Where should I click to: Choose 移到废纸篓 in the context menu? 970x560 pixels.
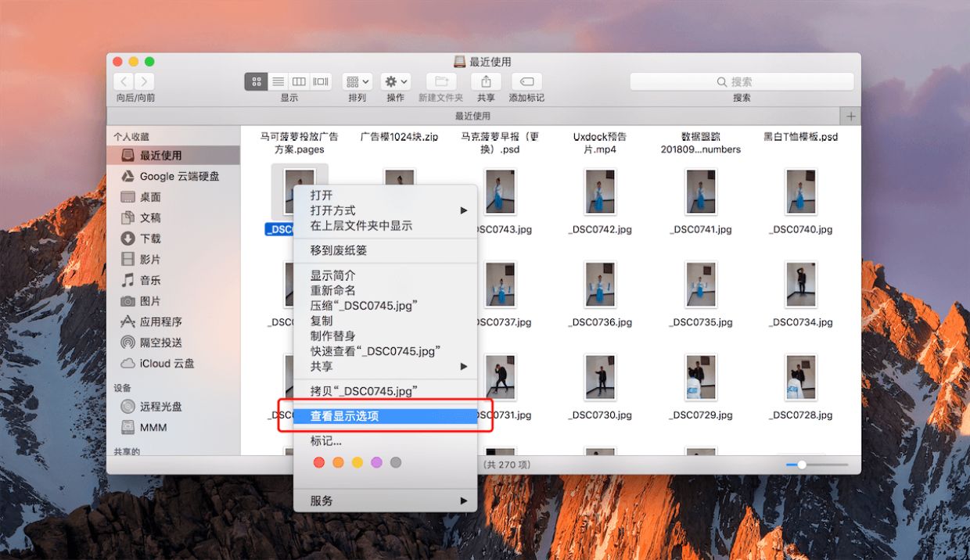[385, 250]
